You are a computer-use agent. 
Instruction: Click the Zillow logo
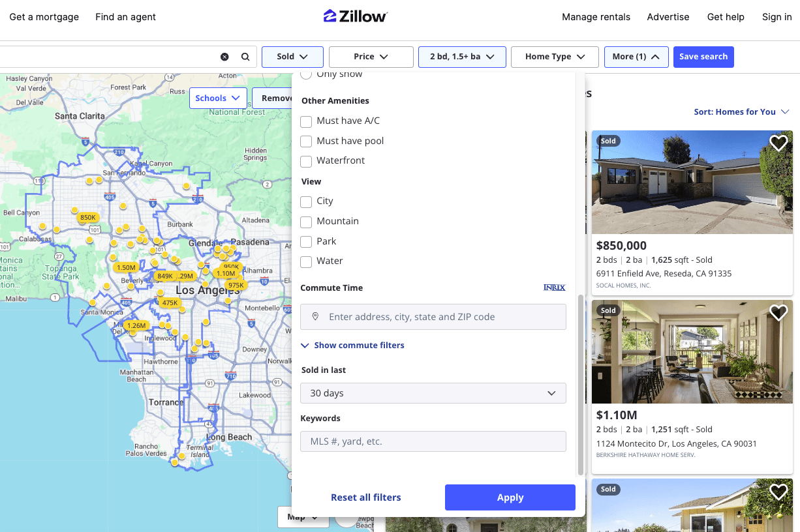coord(356,16)
